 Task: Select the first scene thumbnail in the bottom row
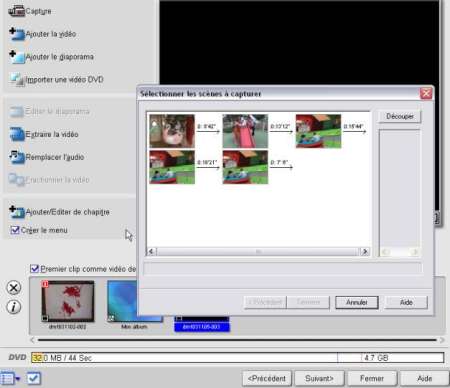(x=172, y=167)
